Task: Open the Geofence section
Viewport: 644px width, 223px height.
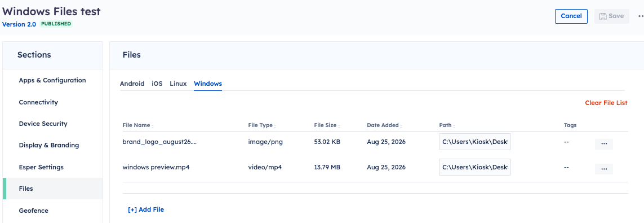Action: point(52,210)
